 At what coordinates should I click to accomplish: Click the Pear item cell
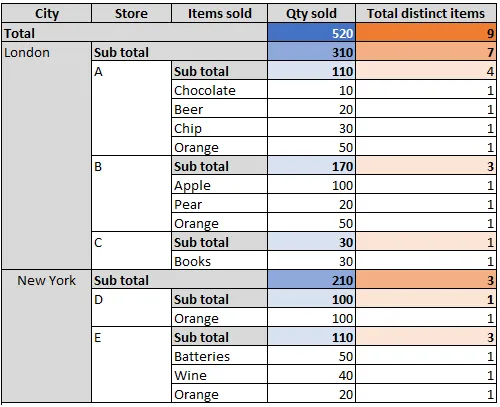220,204
